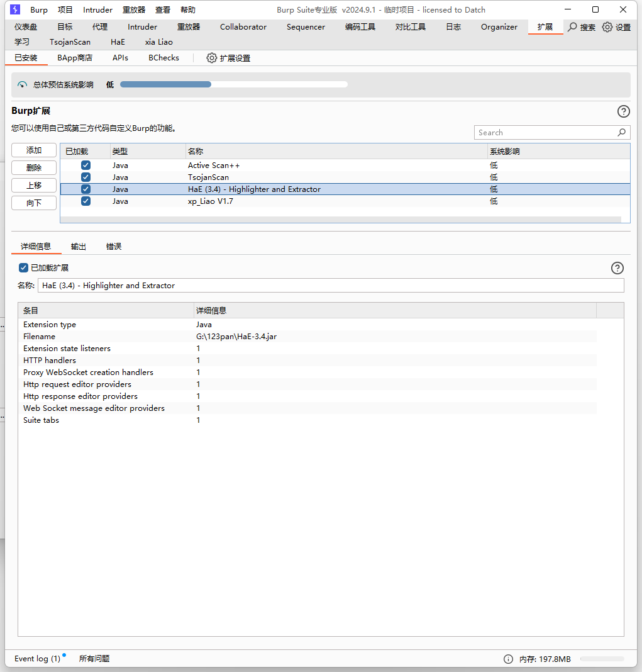Click the help icon beside Burp扩展 heading

click(623, 111)
